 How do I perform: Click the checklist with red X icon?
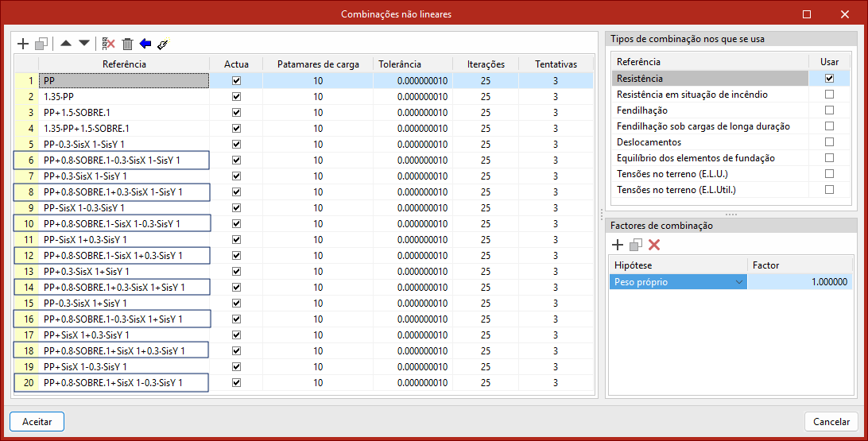pos(109,44)
